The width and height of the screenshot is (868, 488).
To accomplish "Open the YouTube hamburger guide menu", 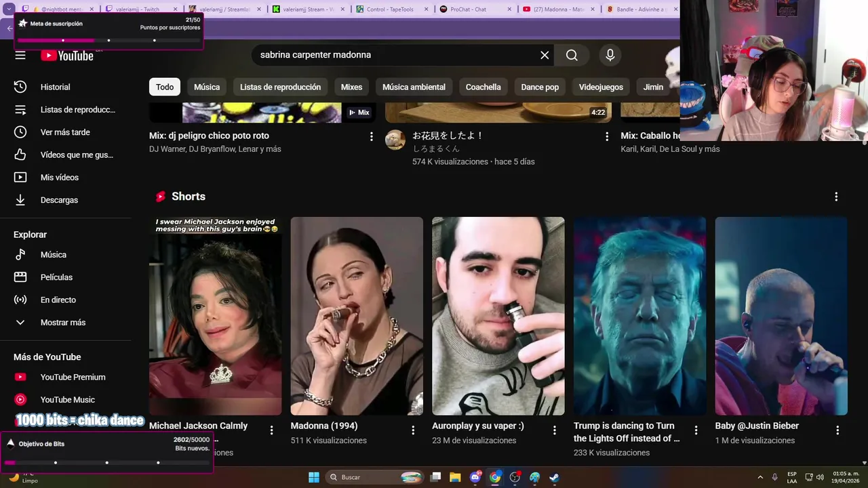I will (20, 55).
